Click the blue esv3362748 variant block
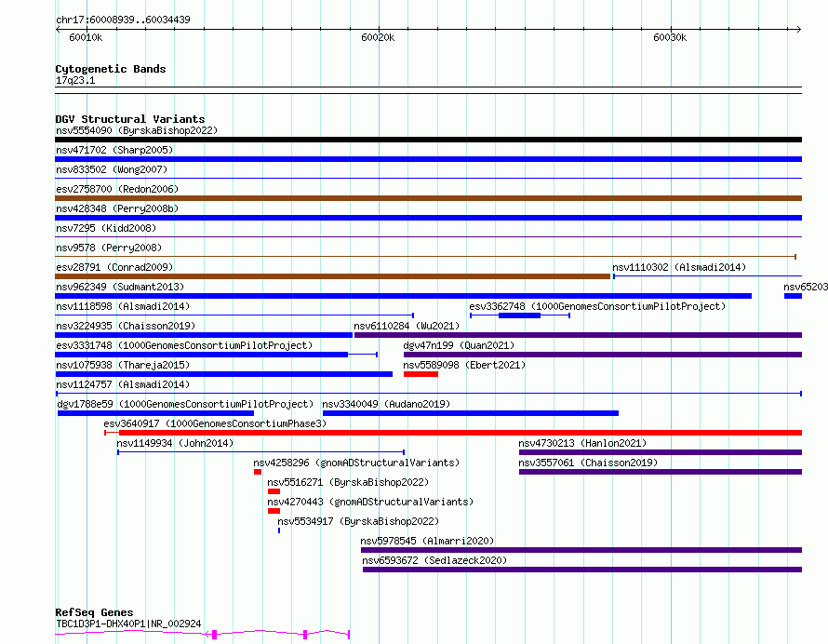Viewport: 828px width, 644px height. 520,315
